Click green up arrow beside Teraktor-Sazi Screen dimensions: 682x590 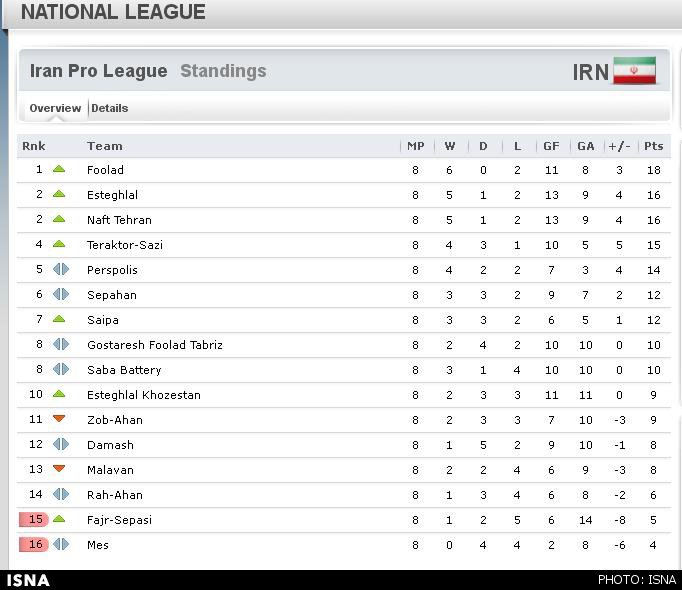tap(59, 245)
